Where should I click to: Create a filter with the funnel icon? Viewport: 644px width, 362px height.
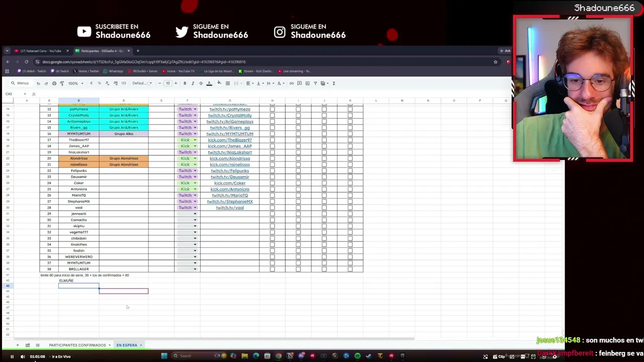pos(315,83)
